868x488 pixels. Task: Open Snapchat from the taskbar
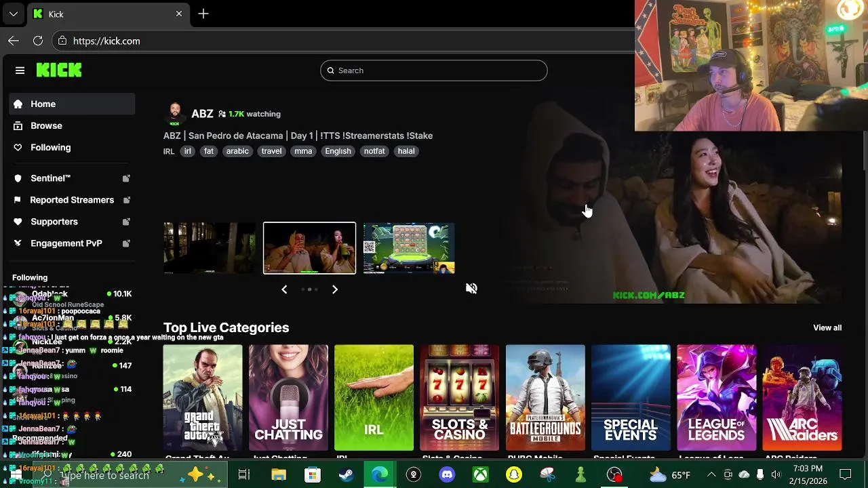click(514, 474)
